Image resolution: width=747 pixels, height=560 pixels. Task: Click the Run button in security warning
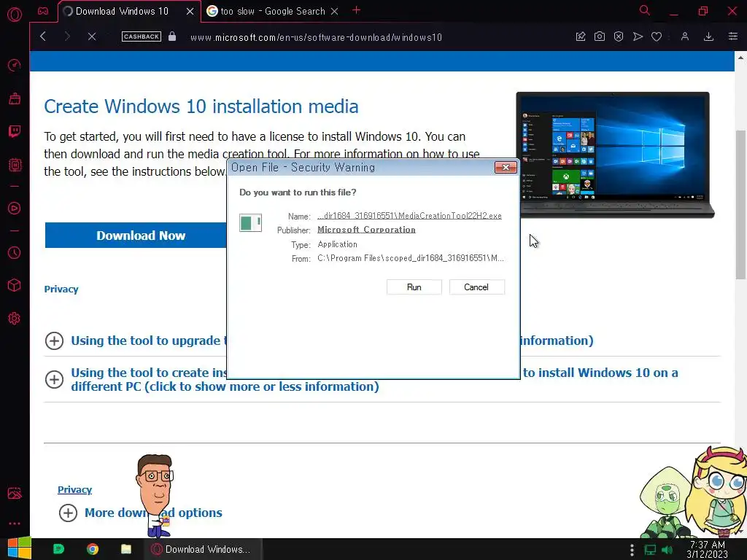(414, 287)
